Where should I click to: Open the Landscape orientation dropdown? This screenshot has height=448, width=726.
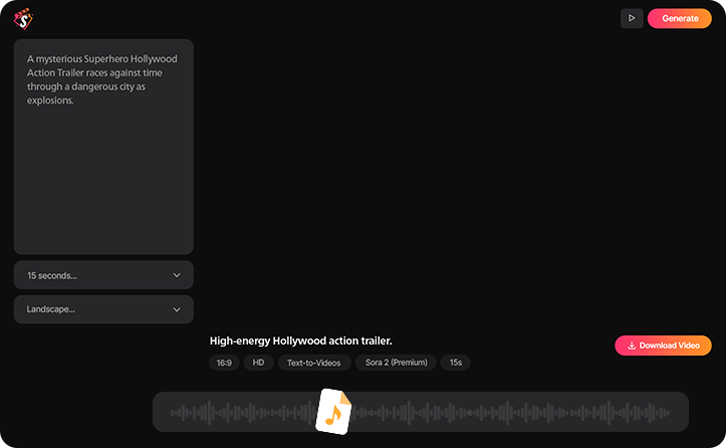coord(104,309)
